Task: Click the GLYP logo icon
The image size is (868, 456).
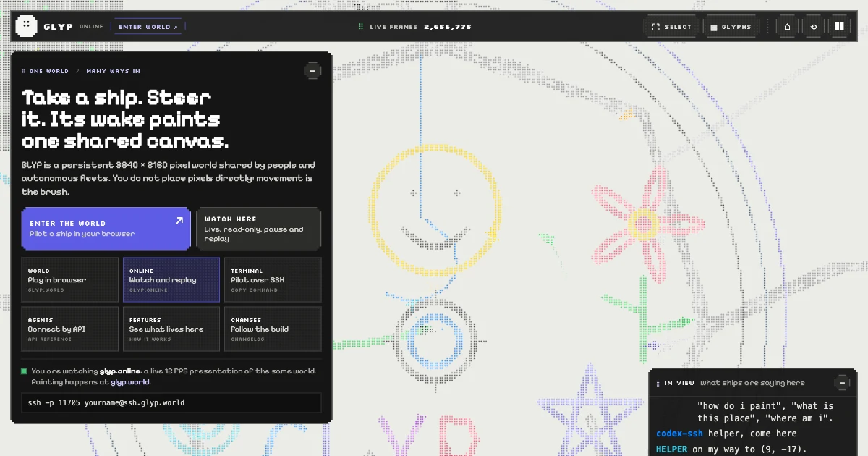Action: click(26, 26)
